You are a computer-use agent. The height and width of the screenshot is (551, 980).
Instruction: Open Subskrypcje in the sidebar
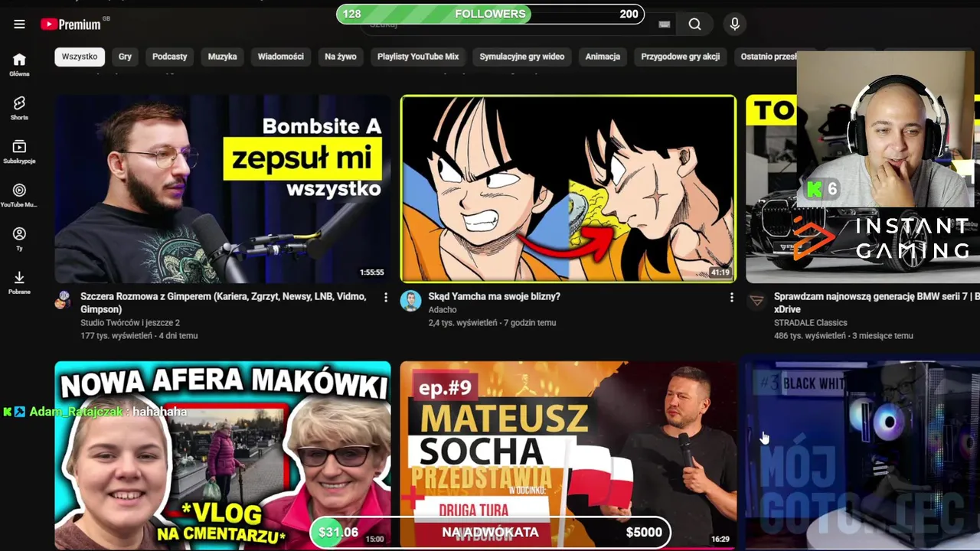19,152
